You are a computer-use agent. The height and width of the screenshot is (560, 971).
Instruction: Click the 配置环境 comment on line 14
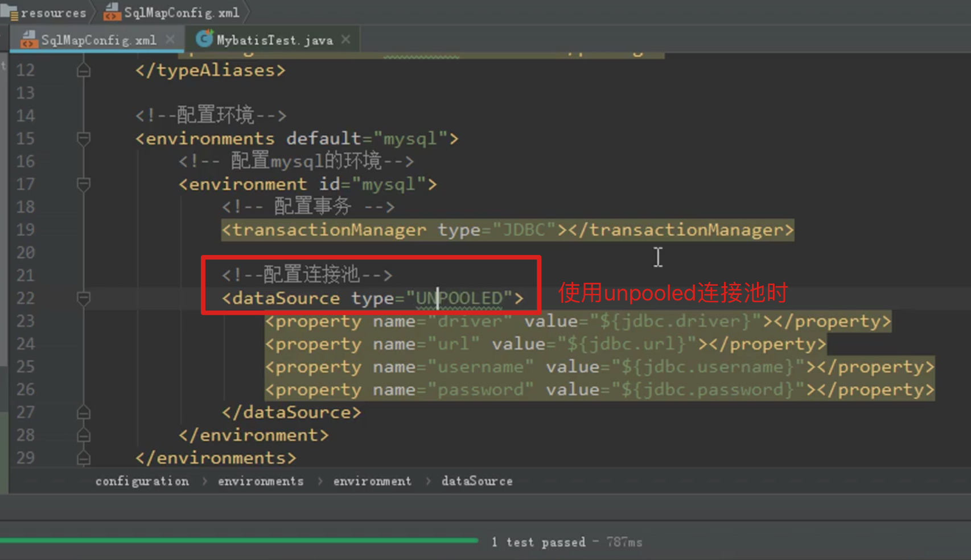coord(211,116)
